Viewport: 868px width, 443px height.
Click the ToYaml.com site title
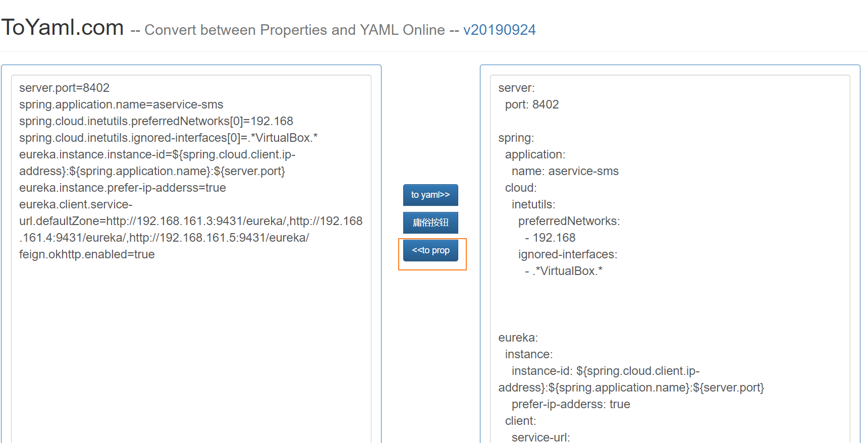click(x=63, y=27)
